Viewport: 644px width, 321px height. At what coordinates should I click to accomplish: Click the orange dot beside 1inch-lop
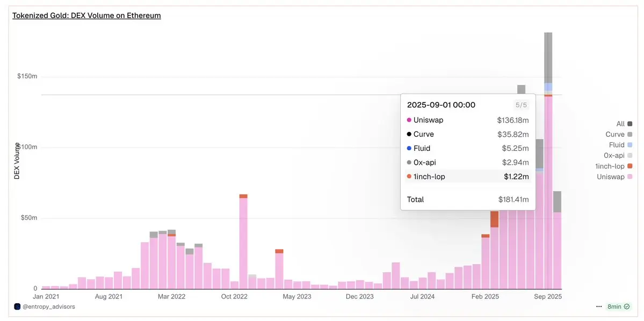coord(409,177)
